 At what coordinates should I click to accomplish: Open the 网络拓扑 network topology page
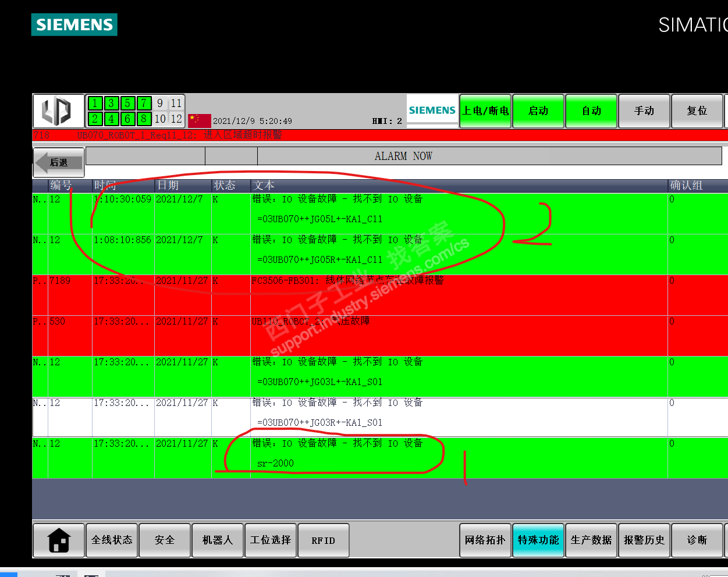pyautogui.click(x=485, y=540)
